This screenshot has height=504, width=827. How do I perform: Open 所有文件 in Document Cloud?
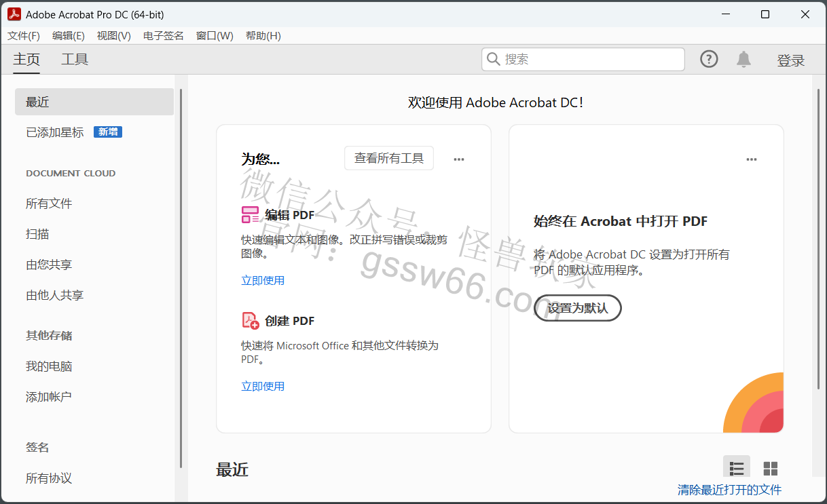tap(49, 203)
